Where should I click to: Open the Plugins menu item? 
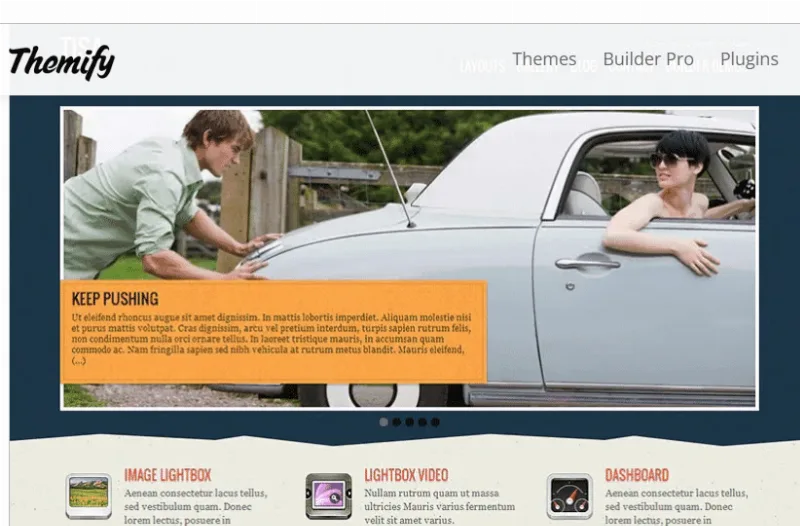[x=749, y=59]
